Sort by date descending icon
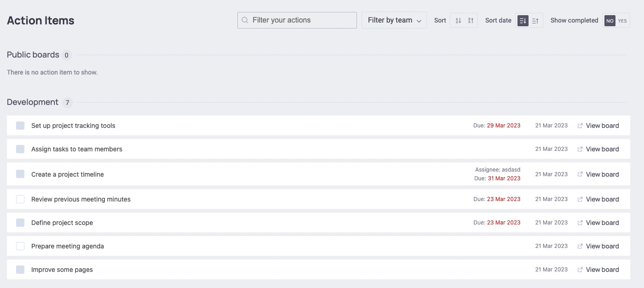 [x=523, y=21]
